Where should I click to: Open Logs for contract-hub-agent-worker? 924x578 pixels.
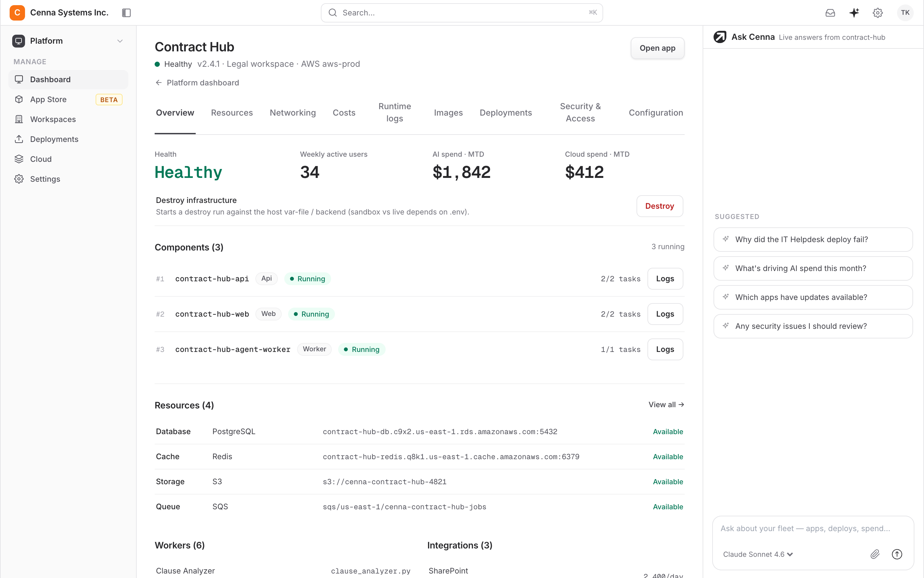665,349
